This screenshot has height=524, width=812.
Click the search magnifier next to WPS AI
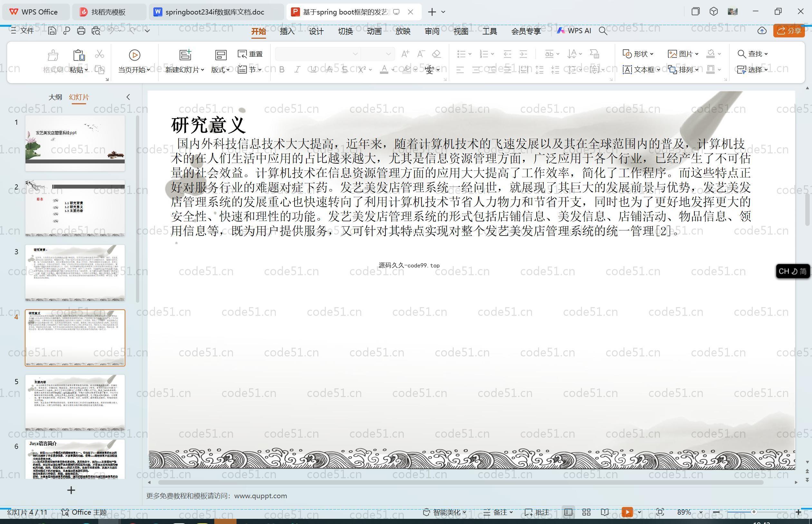[x=603, y=31]
